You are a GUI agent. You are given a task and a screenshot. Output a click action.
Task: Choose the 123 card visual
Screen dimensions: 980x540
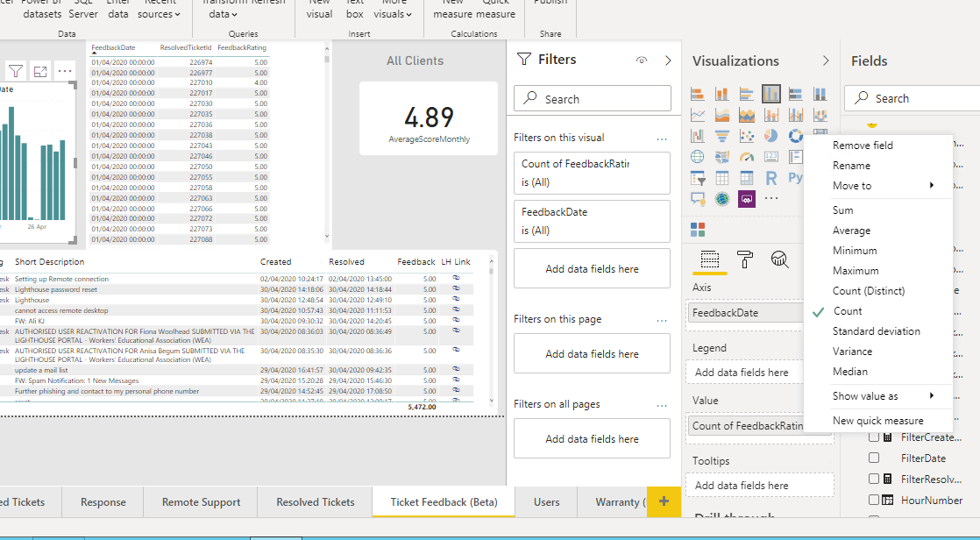coord(771,157)
